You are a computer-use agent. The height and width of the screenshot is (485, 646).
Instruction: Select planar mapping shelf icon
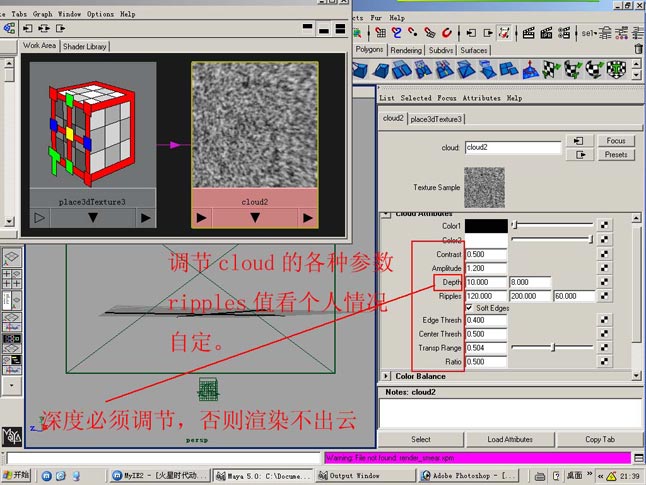tap(550, 69)
